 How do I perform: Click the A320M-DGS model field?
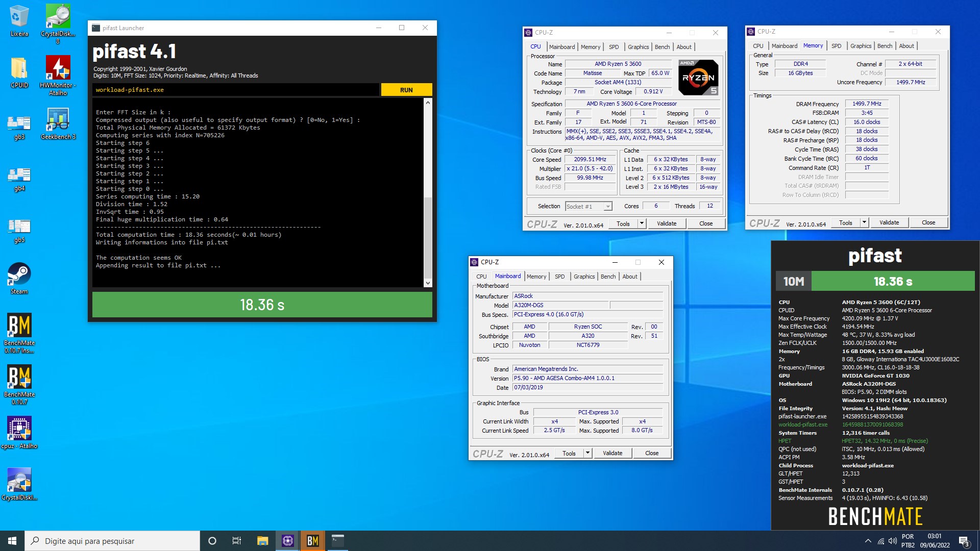click(x=560, y=305)
